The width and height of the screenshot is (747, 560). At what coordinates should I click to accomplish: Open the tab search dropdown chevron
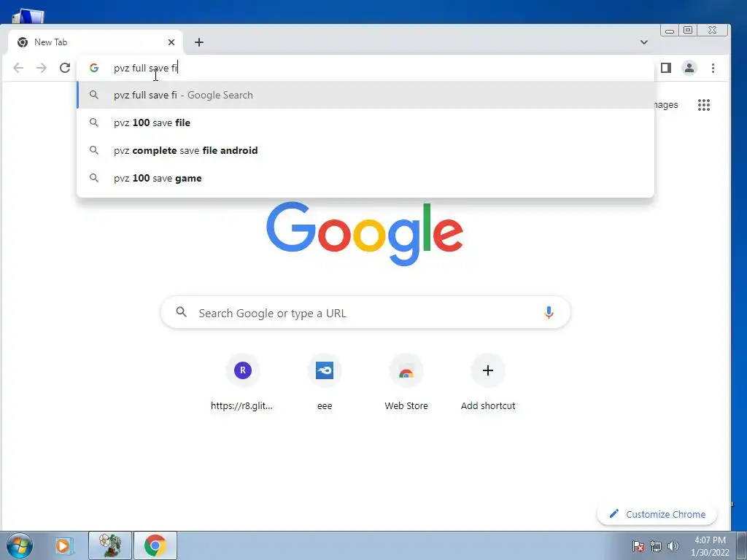click(x=644, y=42)
